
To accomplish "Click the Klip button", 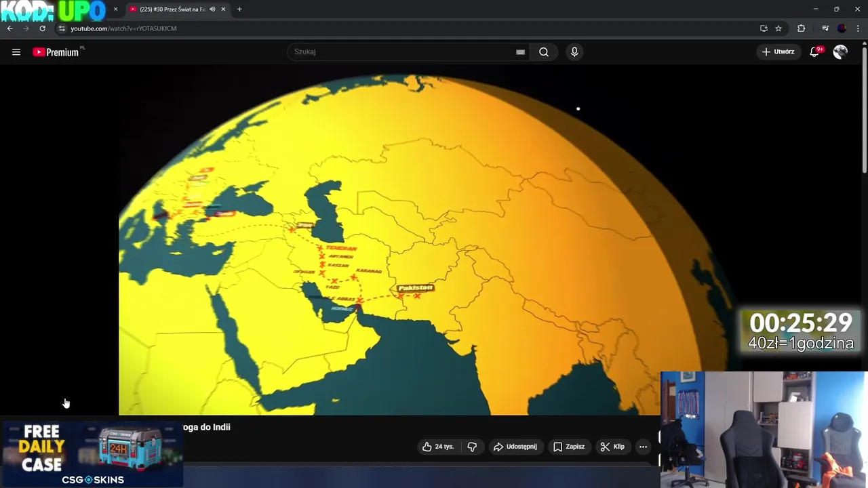I will point(612,447).
